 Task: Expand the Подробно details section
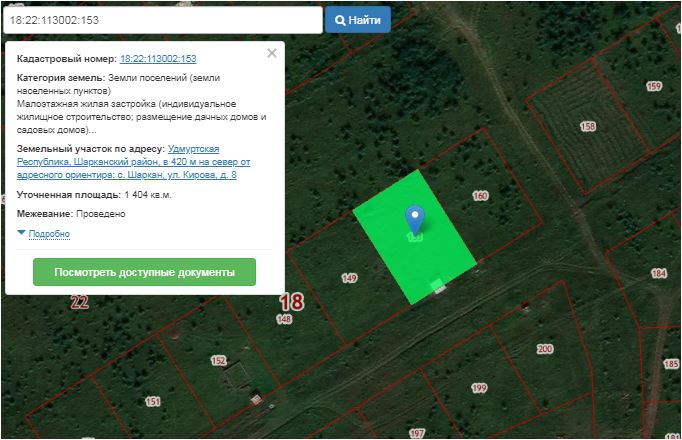(49, 234)
